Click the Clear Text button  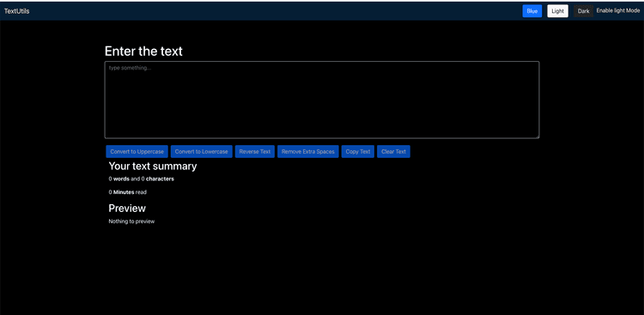pyautogui.click(x=393, y=152)
